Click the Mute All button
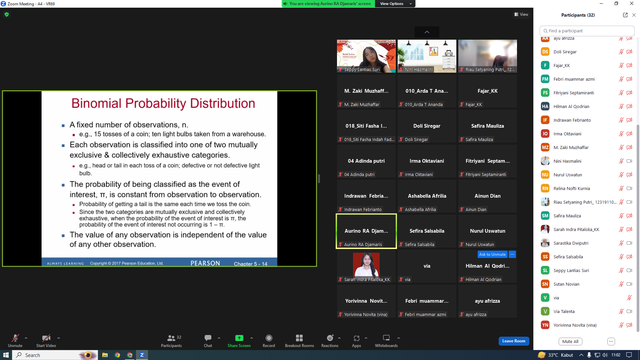The width and height of the screenshot is (640, 360). tap(570, 341)
